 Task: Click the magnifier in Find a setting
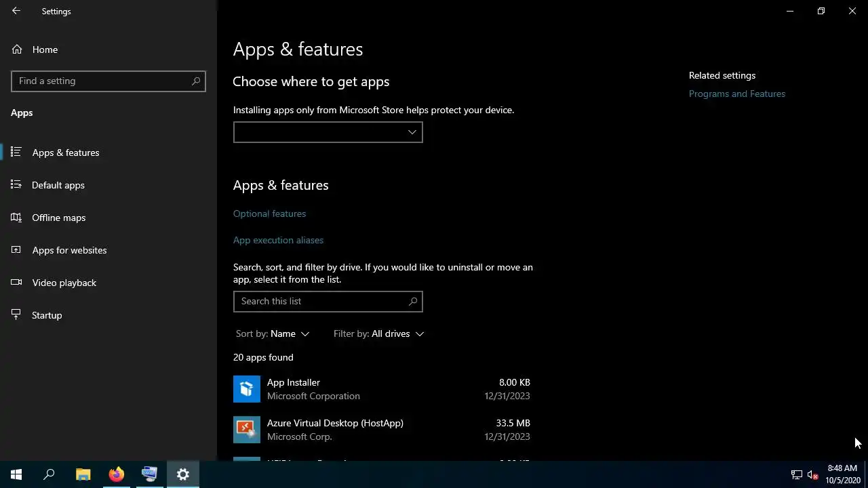[196, 81]
